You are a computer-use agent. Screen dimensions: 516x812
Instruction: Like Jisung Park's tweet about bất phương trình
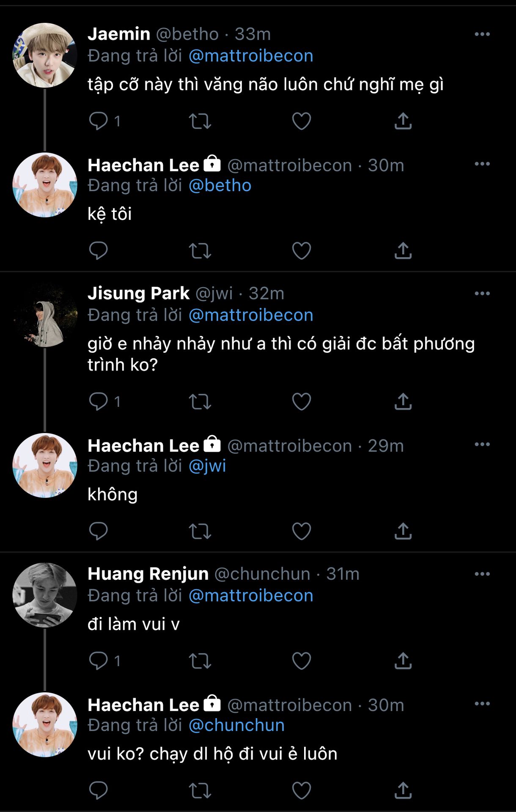pos(302,401)
